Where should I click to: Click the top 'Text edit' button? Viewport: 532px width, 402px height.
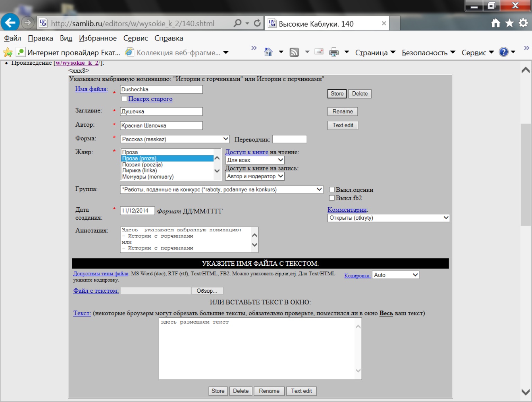(343, 125)
